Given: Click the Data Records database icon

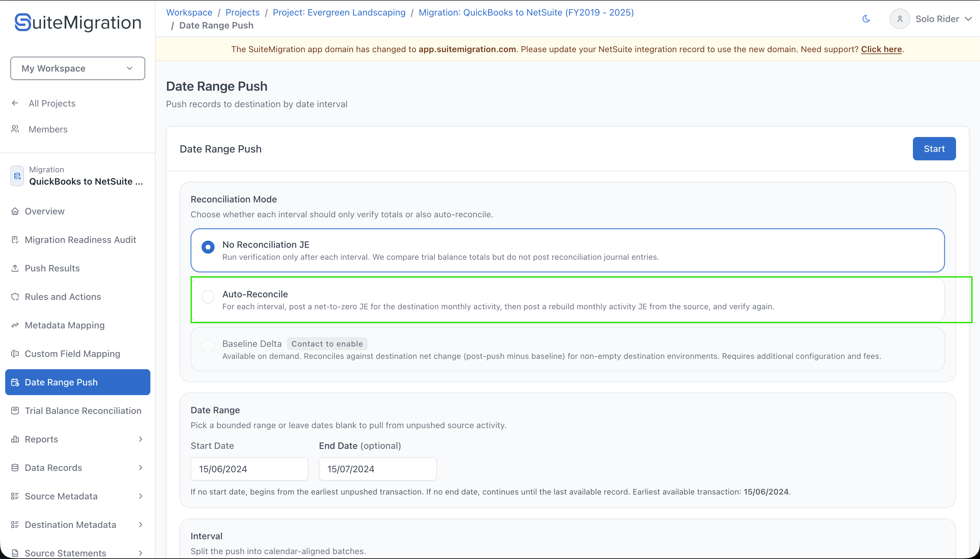Looking at the screenshot, I should click(15, 468).
